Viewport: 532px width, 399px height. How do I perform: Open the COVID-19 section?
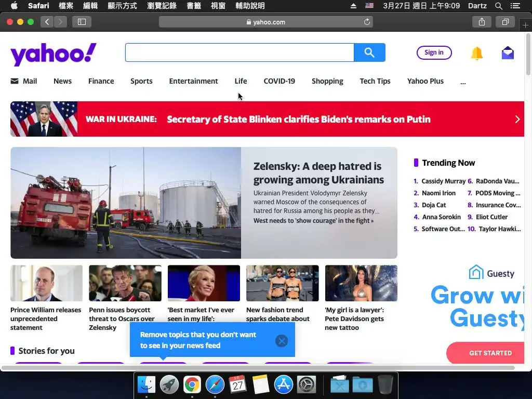click(279, 81)
